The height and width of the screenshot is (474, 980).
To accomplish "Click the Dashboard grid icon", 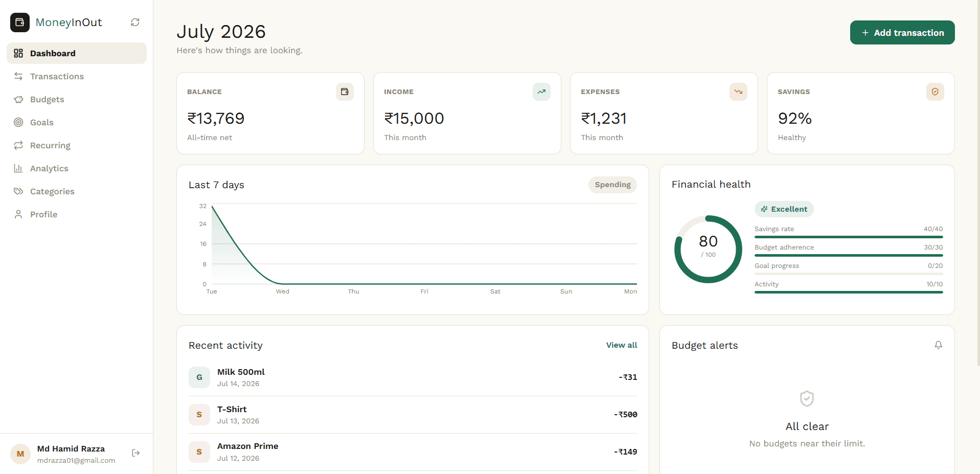I will [x=18, y=53].
